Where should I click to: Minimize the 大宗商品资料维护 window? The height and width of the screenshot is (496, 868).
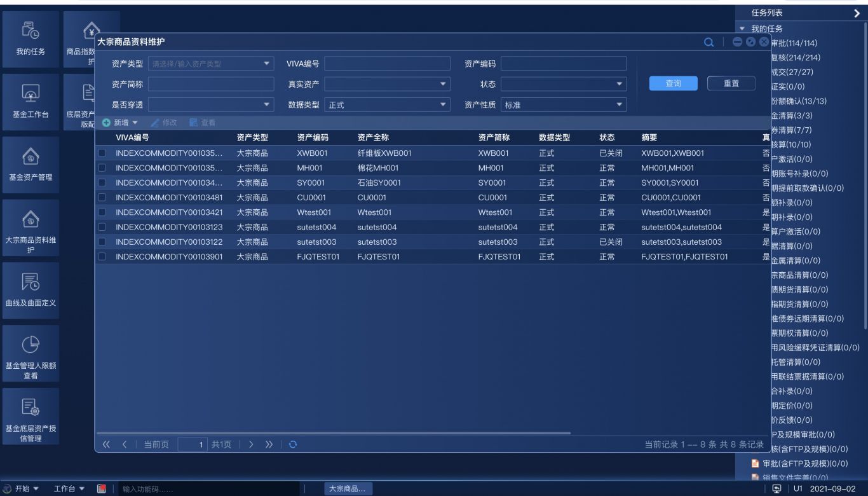tap(737, 42)
